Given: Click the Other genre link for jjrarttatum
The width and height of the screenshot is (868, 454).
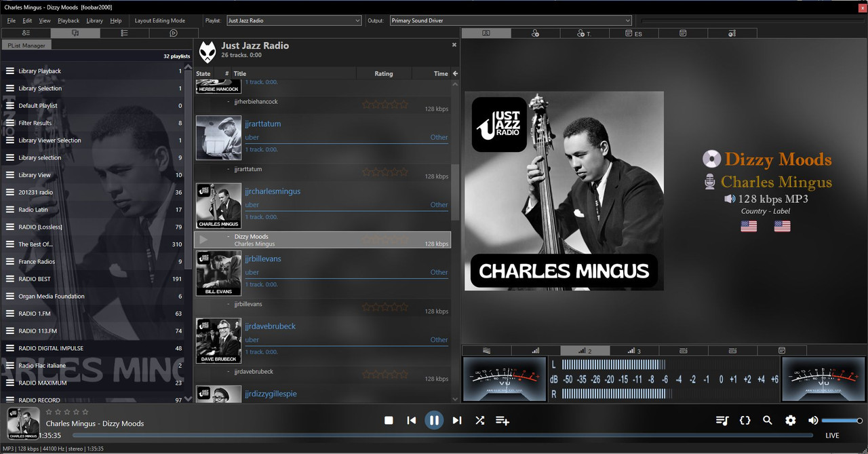Looking at the screenshot, I should pos(439,137).
